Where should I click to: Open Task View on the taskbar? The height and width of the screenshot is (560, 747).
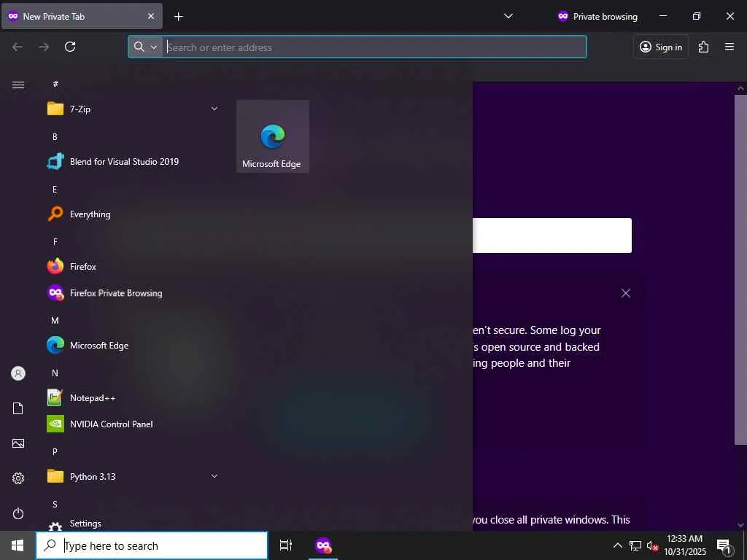pyautogui.click(x=286, y=545)
